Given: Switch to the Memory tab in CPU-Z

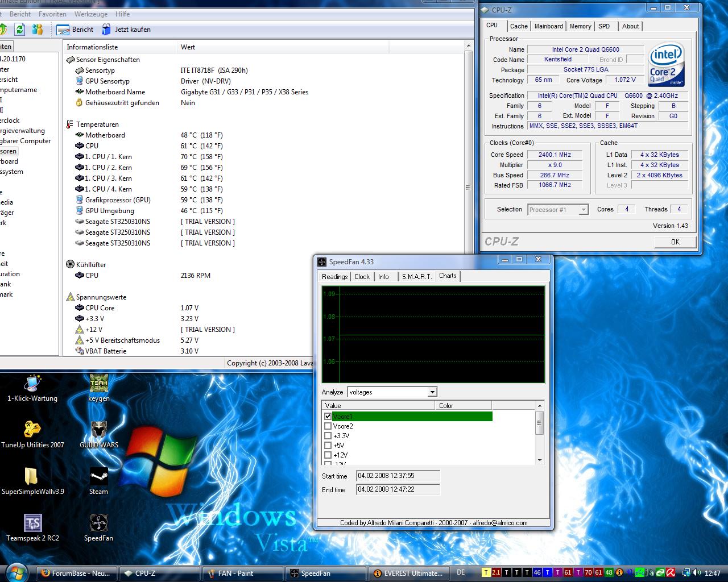Looking at the screenshot, I should coord(580,26).
